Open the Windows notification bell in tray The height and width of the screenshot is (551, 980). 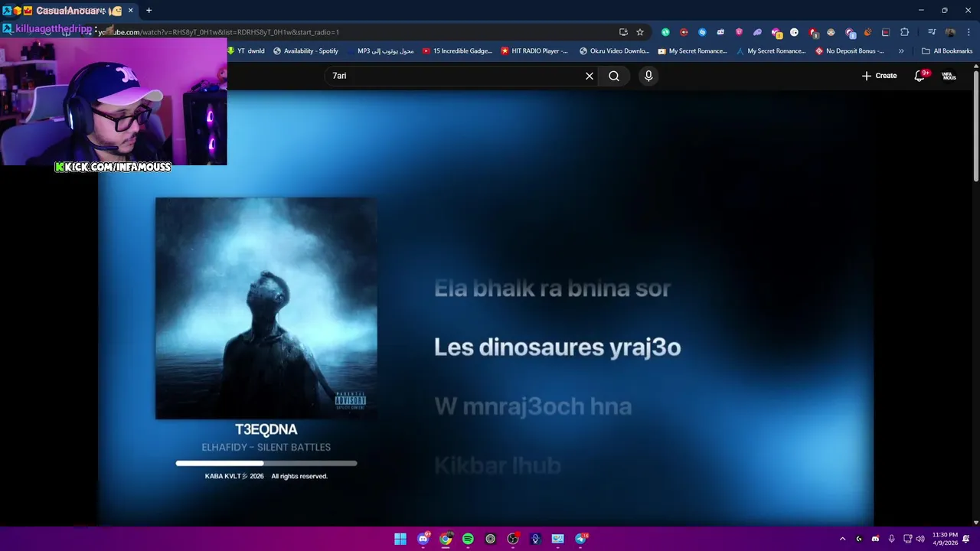click(x=966, y=539)
